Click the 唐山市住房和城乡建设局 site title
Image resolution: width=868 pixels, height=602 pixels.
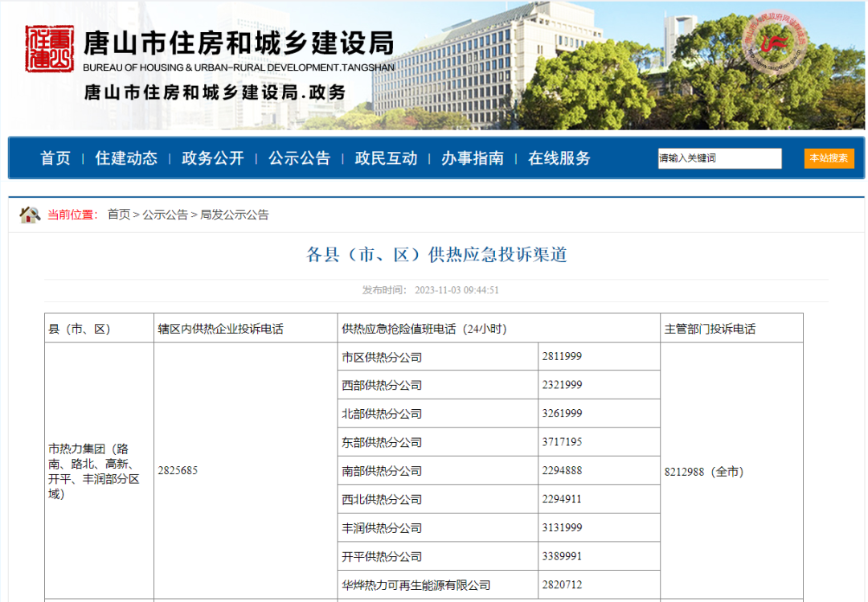pos(239,43)
